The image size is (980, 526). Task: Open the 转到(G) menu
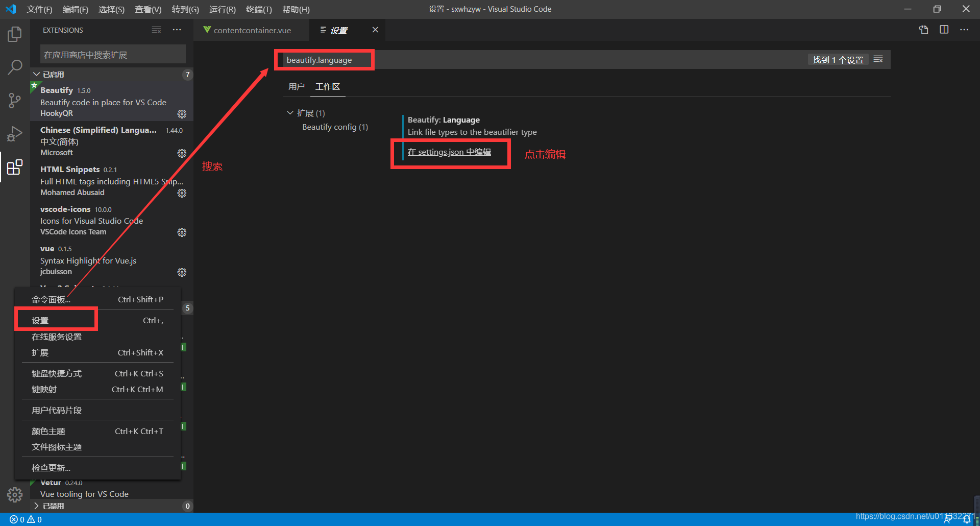coord(185,9)
